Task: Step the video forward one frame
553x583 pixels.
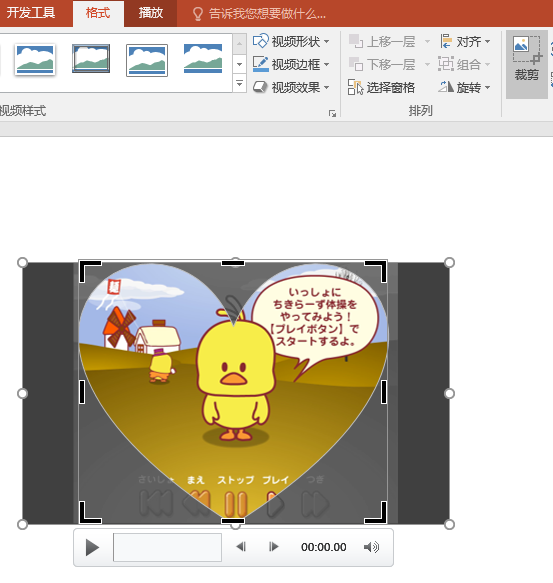Action: click(273, 547)
